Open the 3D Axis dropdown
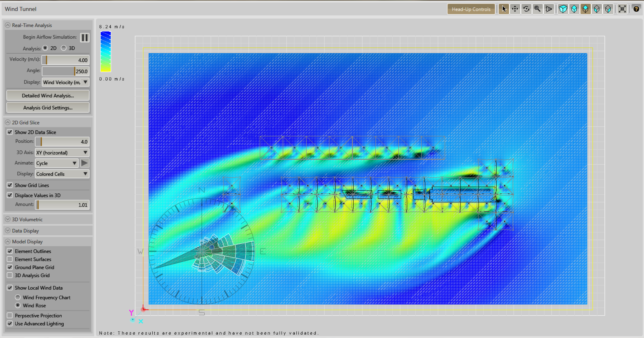 (62, 153)
